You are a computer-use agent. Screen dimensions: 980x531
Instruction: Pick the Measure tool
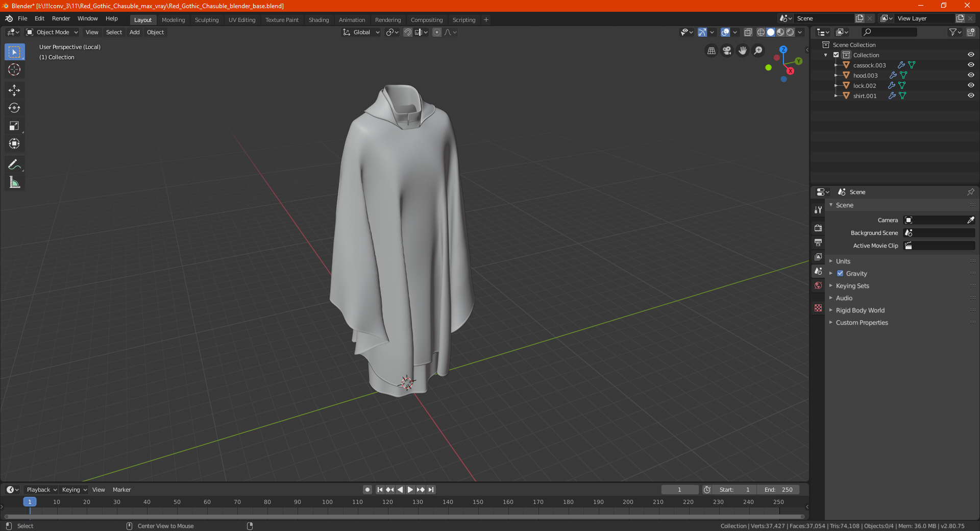click(x=14, y=182)
